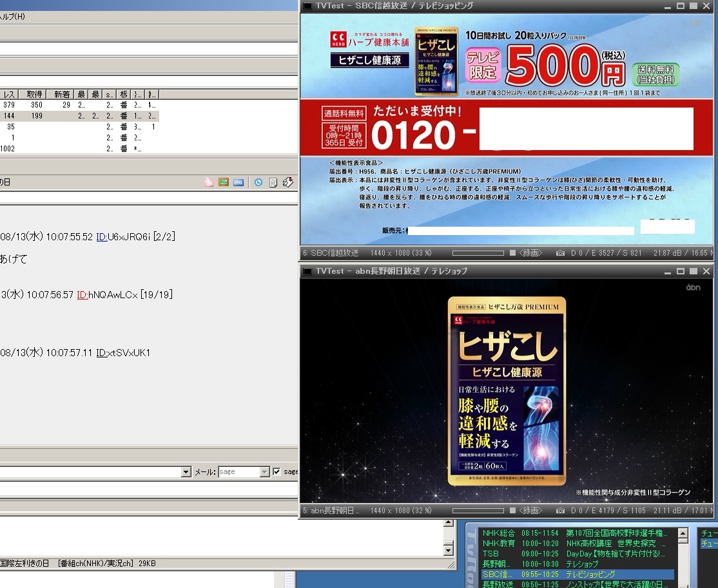718x588 pixels.
Task: Click the record square next to 録画 in SBC window
Action: (512, 253)
